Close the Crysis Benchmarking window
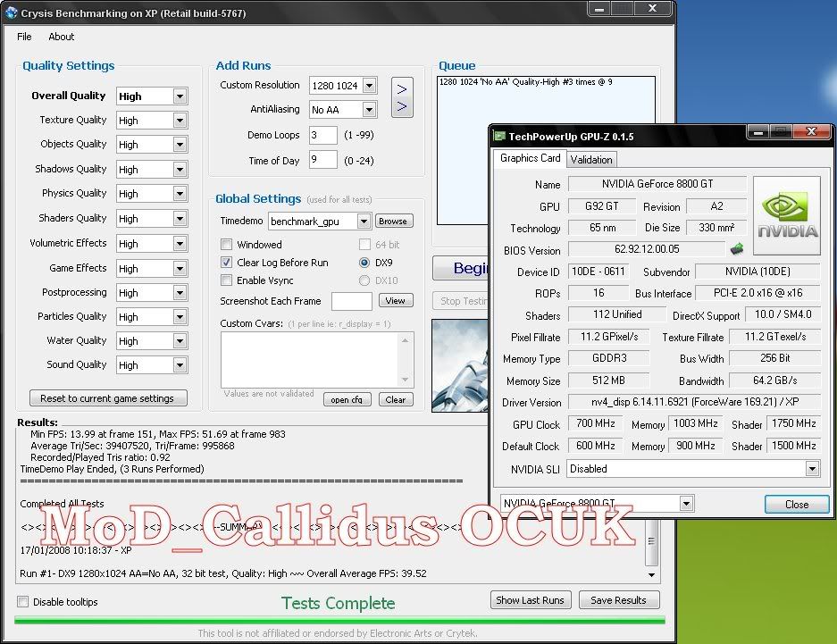 [x=652, y=9]
